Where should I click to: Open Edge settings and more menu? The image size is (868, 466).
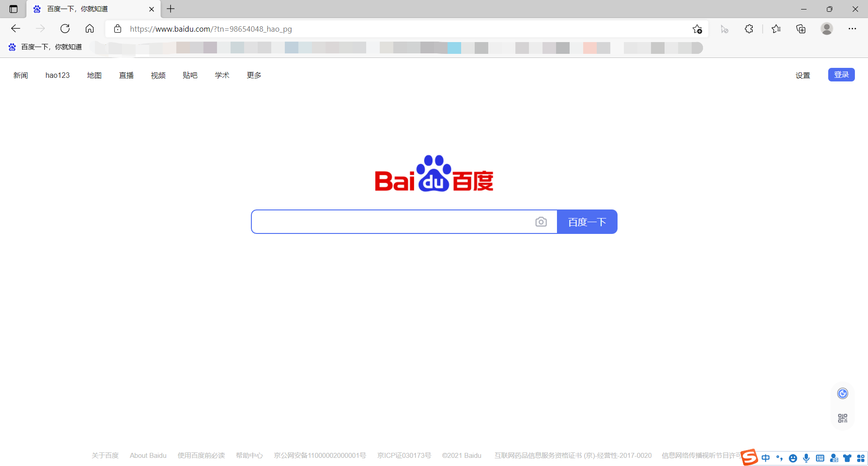(x=853, y=29)
